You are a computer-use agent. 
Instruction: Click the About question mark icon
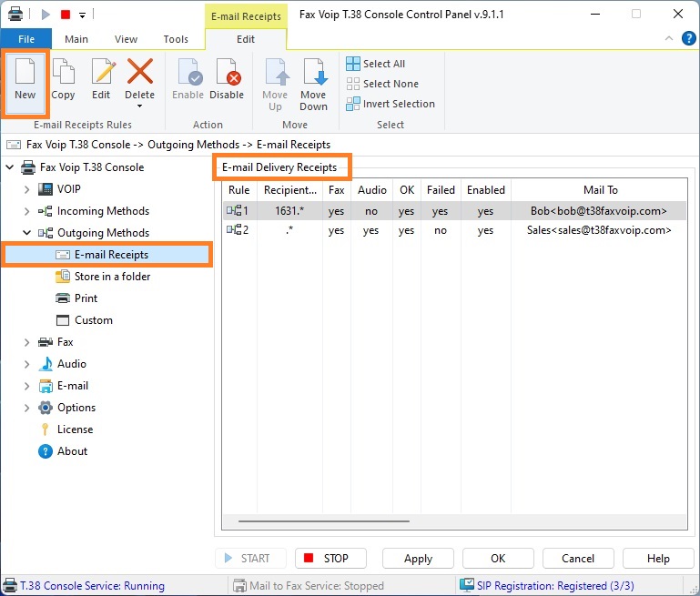point(46,451)
